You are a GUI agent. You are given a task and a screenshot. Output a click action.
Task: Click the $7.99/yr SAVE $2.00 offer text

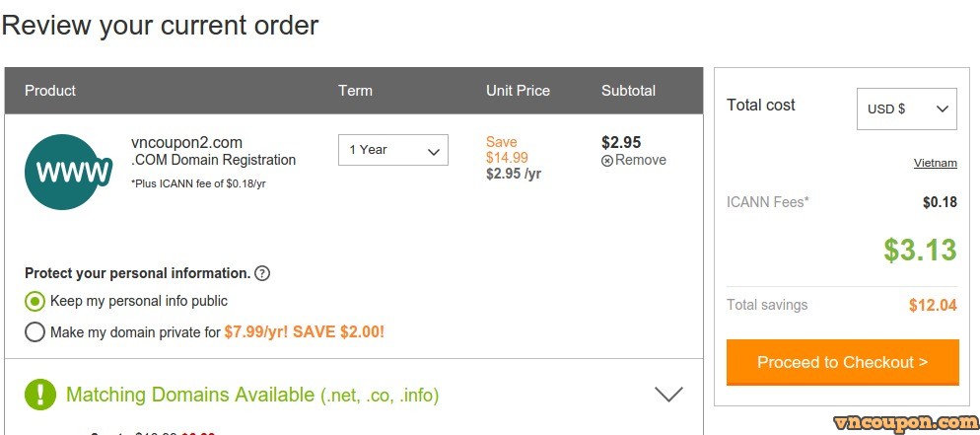(305, 331)
